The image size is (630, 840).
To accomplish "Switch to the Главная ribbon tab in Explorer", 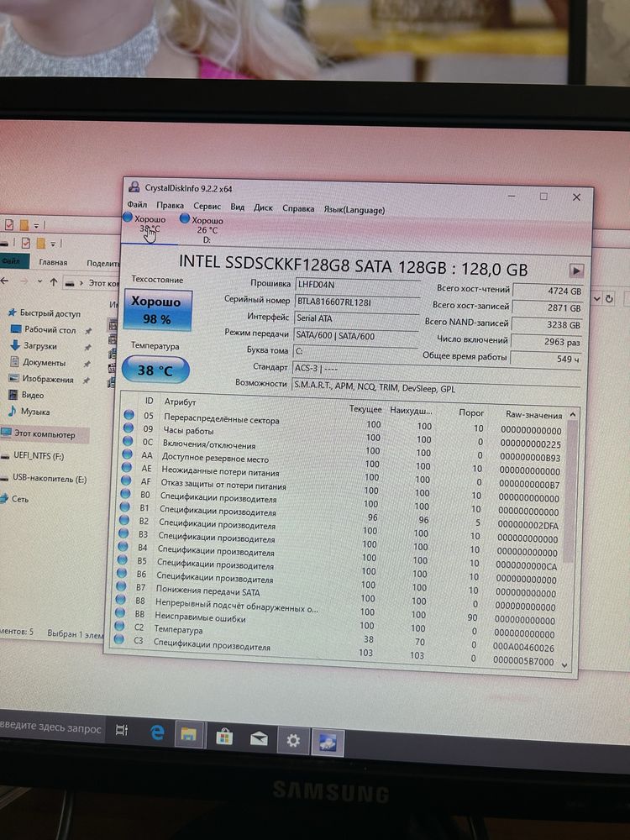I will pos(53,262).
